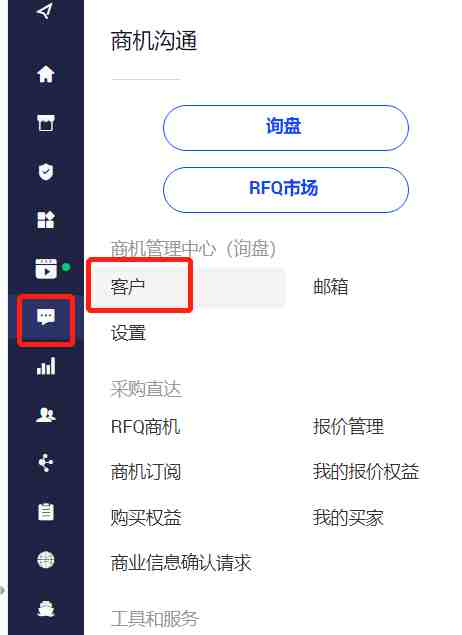462x635 pixels.
Task: Select the chat message bubble icon
Action: [x=46, y=318]
